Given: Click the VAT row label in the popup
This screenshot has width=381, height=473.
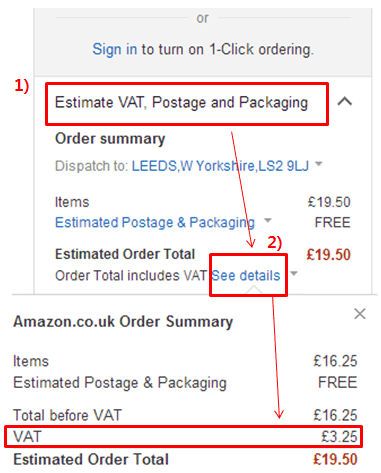Looking at the screenshot, I should pos(27,437).
